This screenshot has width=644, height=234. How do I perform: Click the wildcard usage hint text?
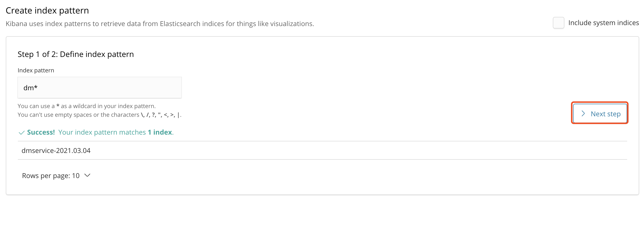click(x=87, y=106)
